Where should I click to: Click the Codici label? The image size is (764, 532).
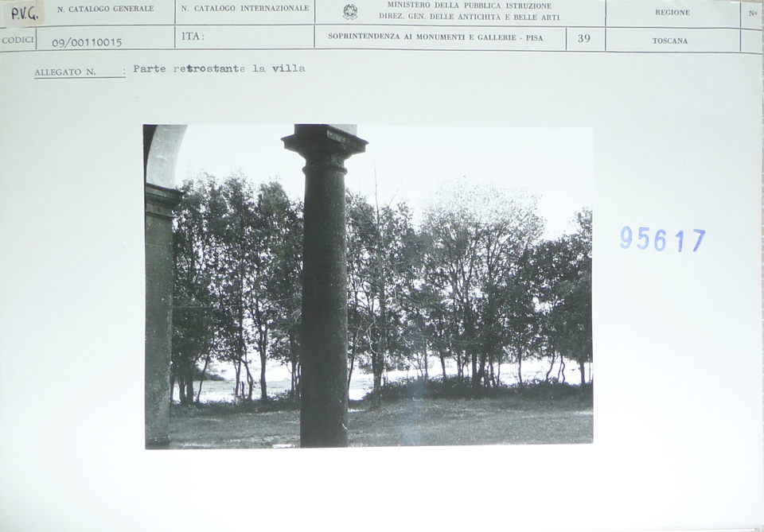(x=18, y=40)
